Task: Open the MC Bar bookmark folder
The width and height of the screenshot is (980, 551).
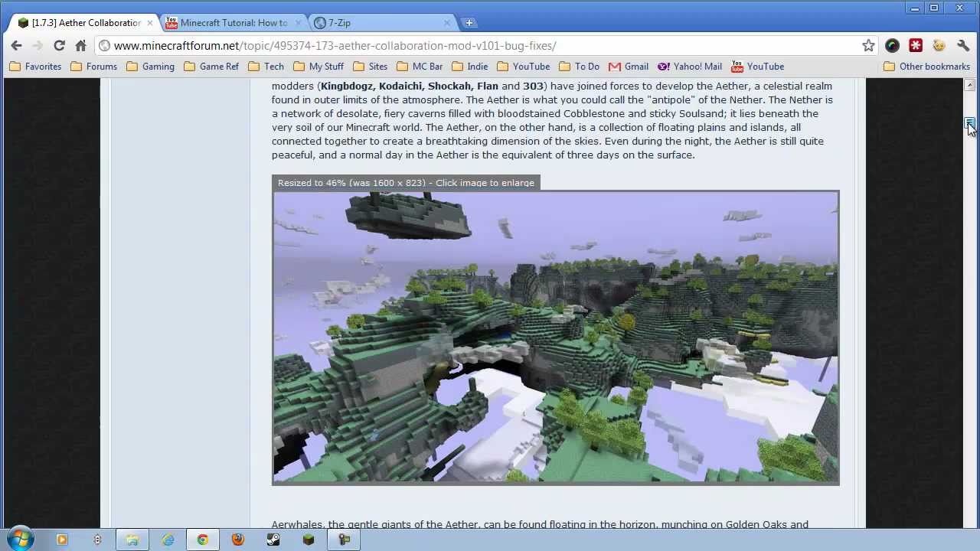Action: tap(420, 67)
